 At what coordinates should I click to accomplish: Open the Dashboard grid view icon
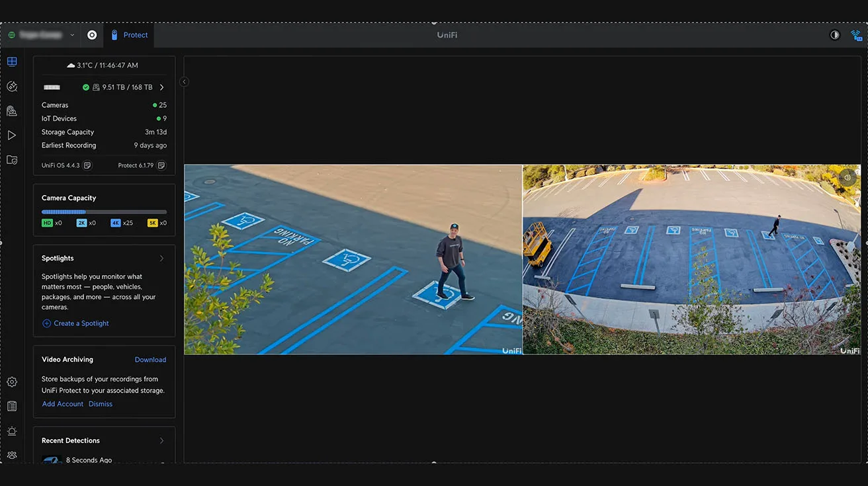[12, 62]
